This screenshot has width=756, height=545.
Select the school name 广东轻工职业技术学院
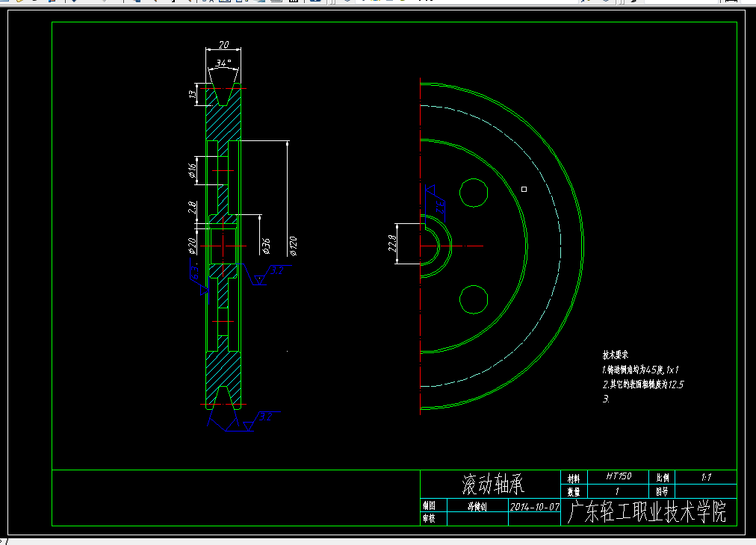click(x=646, y=511)
